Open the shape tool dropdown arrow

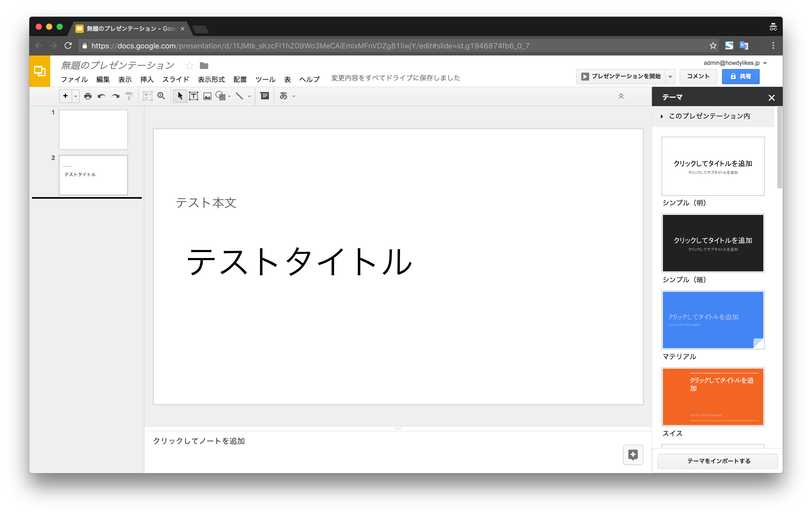[x=229, y=97]
